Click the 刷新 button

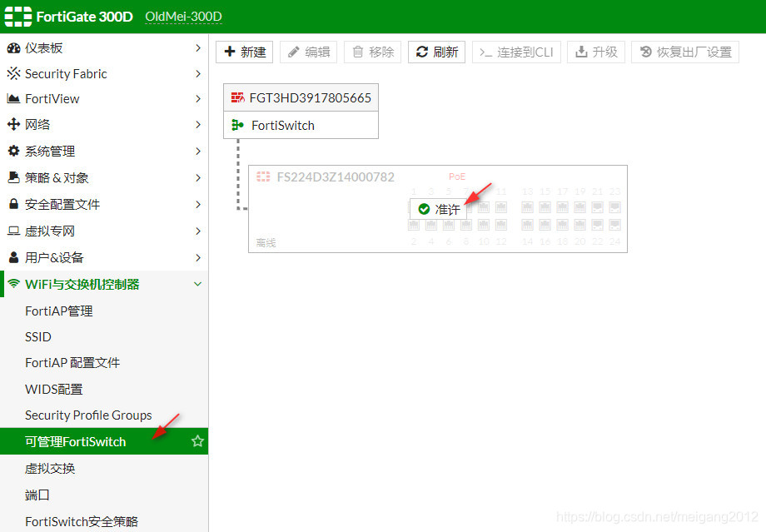(436, 52)
